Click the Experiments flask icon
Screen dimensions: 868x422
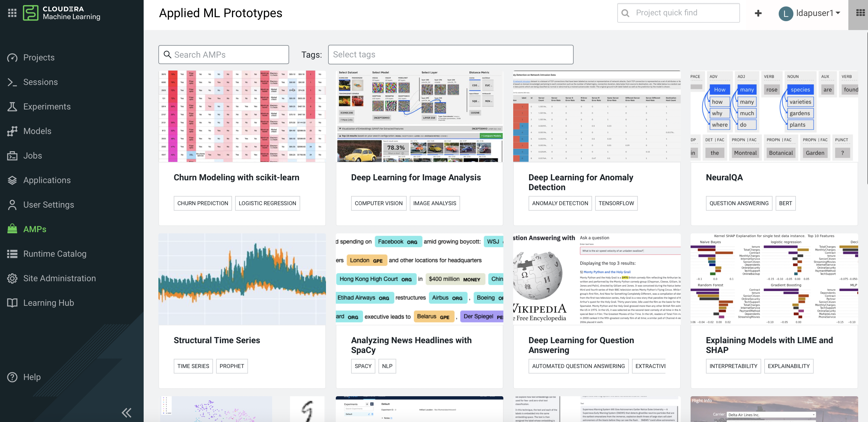coord(12,106)
